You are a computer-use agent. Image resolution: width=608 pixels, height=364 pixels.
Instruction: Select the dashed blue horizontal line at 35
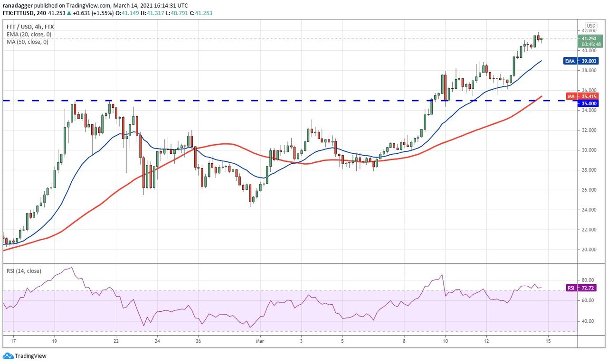(237, 101)
